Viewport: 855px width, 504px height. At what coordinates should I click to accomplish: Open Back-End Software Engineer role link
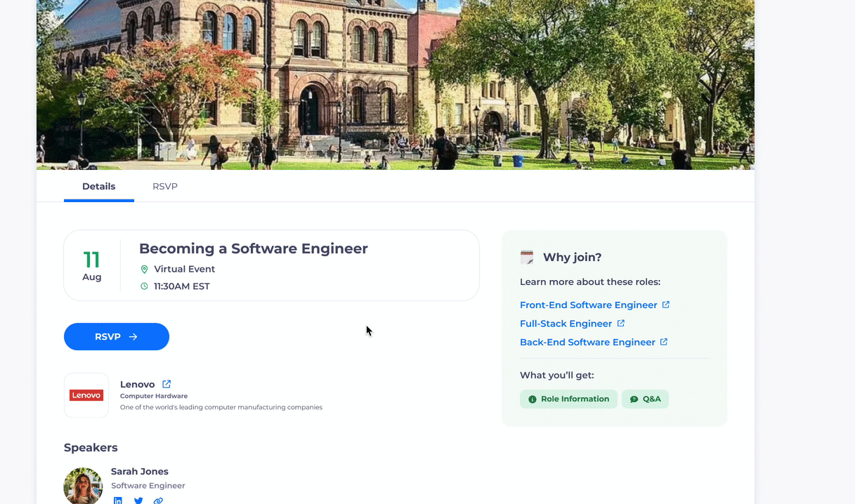pyautogui.click(x=587, y=343)
